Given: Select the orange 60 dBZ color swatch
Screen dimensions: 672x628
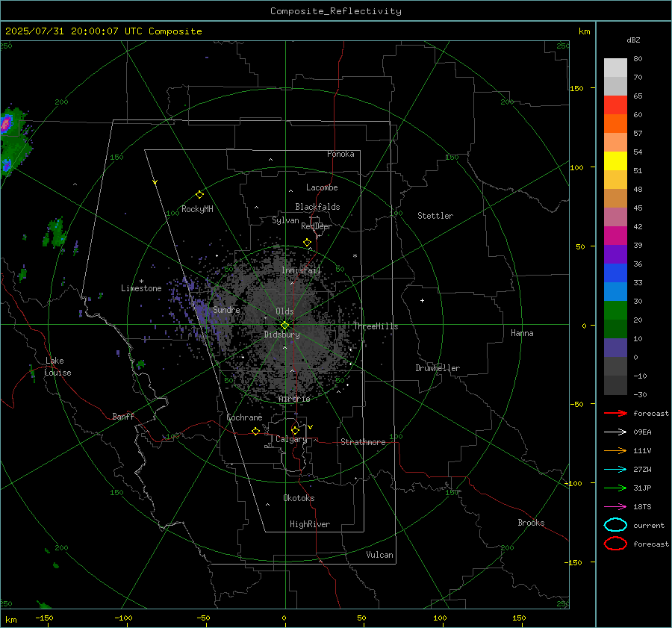Looking at the screenshot, I should tap(615, 123).
